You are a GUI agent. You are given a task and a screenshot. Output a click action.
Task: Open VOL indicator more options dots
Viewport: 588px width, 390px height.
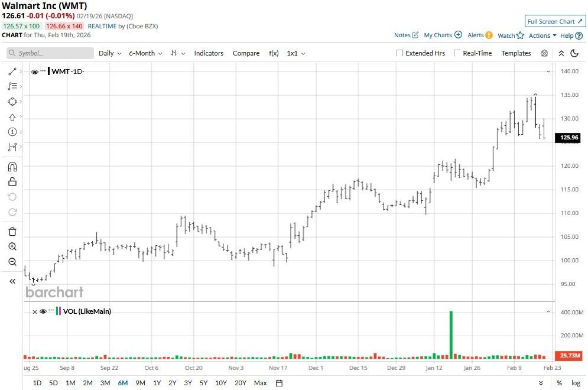51,310
